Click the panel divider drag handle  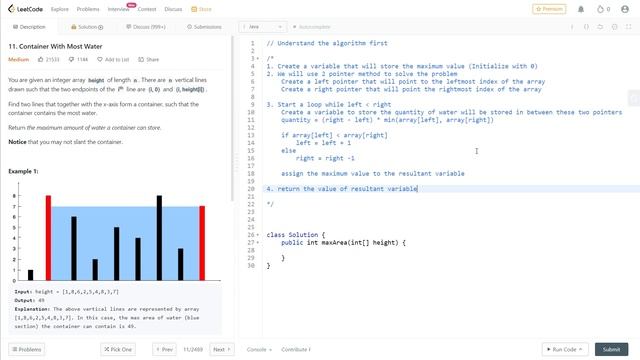tap(236, 163)
